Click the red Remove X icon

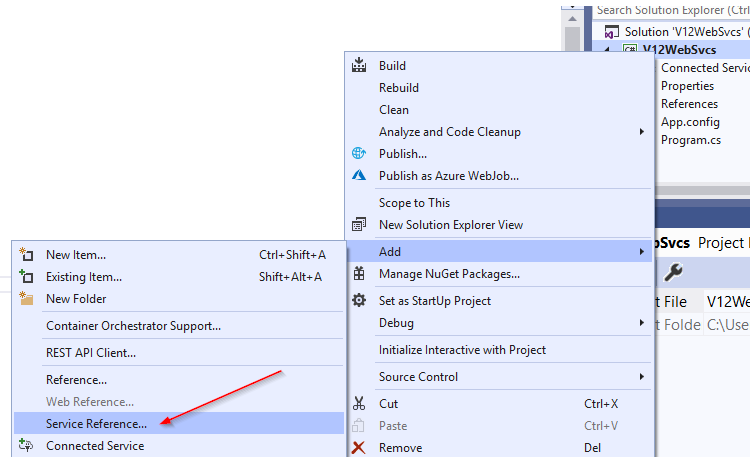[360, 448]
